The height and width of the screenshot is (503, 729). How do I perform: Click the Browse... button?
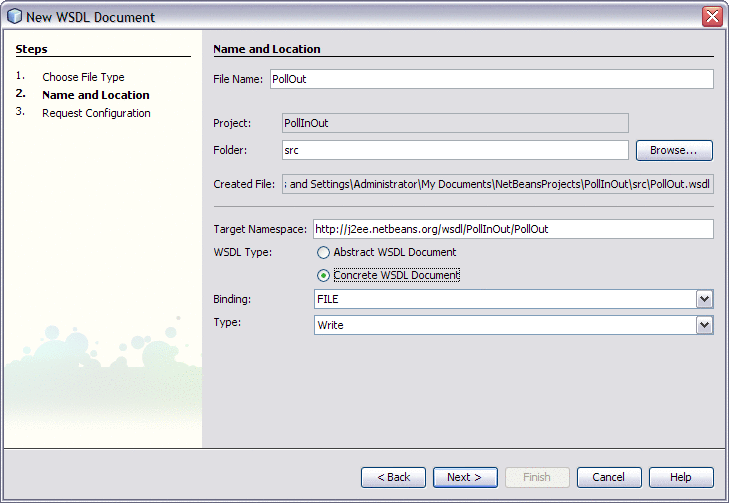coord(674,151)
